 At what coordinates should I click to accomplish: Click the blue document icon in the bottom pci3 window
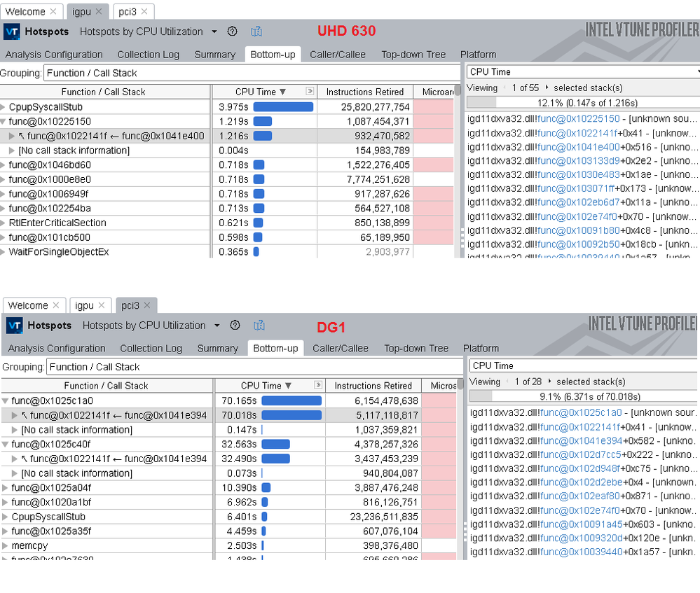pyautogui.click(x=259, y=326)
